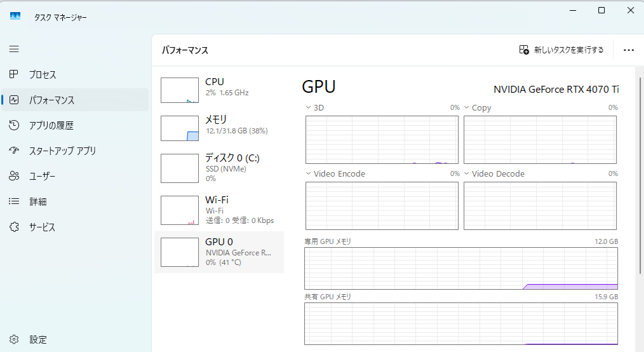Click the Copy usage graph
The height and width of the screenshot is (352, 644).
540,140
